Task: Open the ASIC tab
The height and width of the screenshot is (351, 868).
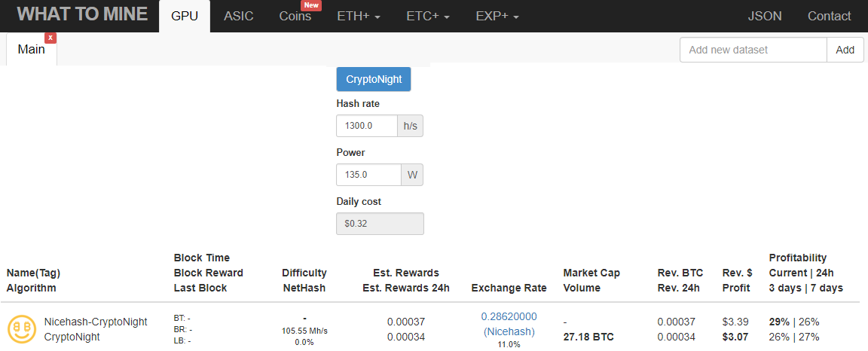Action: click(239, 16)
